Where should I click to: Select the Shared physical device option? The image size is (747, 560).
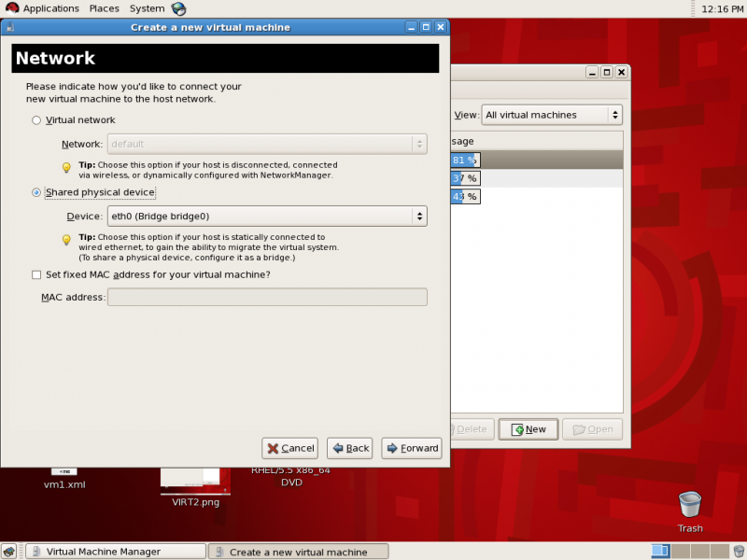[36, 192]
